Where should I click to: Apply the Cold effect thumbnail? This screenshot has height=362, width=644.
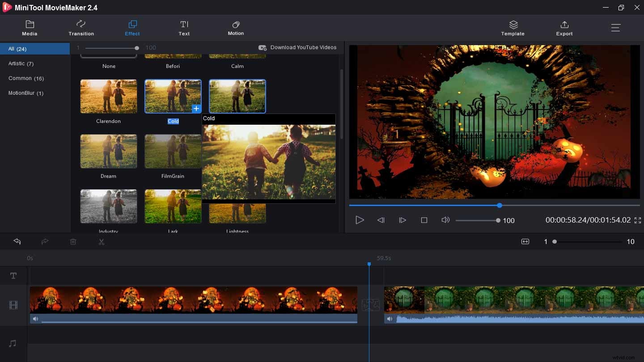(x=173, y=96)
